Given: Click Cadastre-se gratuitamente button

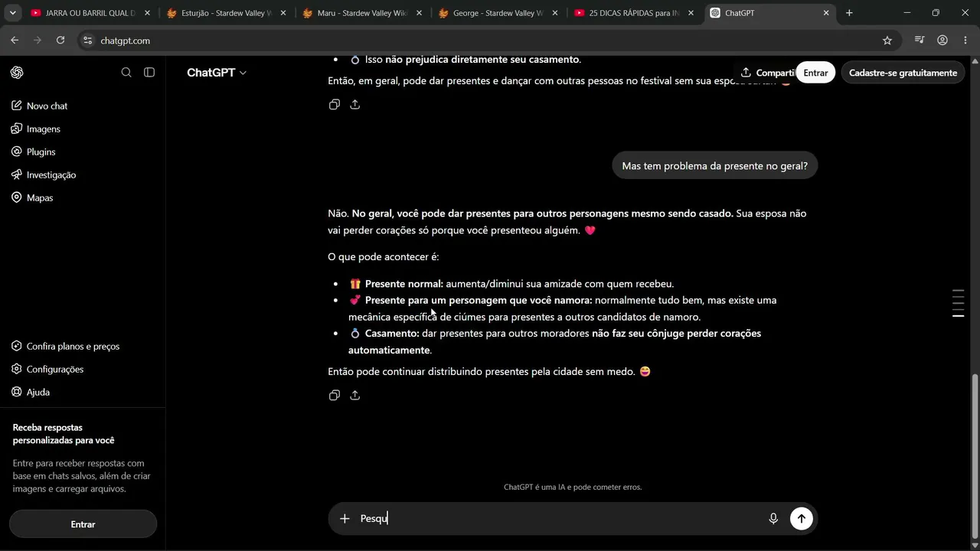Looking at the screenshot, I should click(903, 73).
